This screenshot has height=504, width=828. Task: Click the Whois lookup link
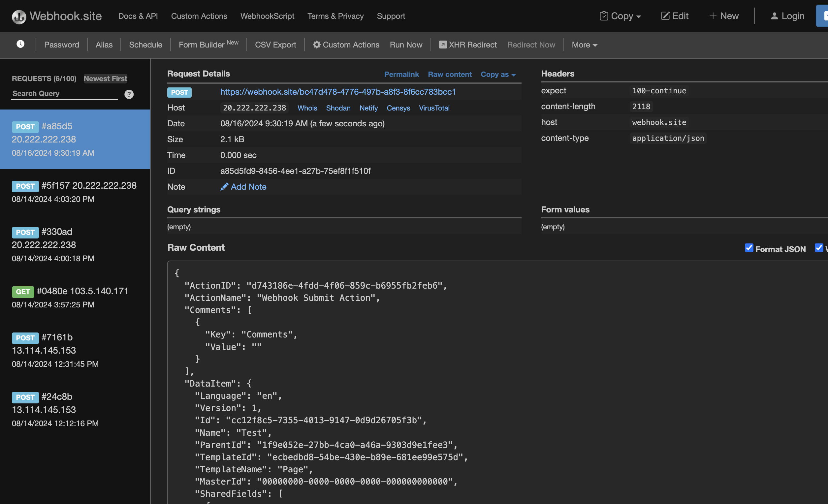coord(307,108)
